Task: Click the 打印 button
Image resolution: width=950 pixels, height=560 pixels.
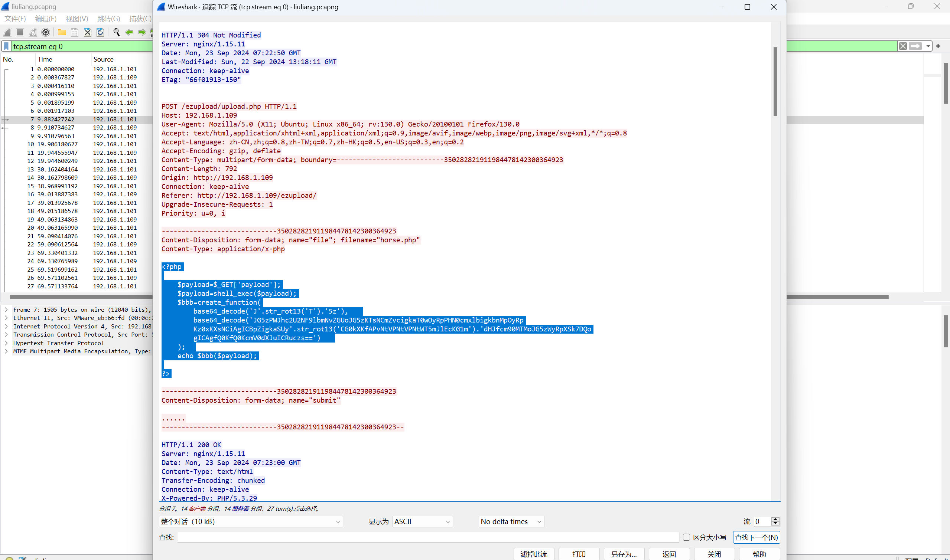Action: click(579, 554)
